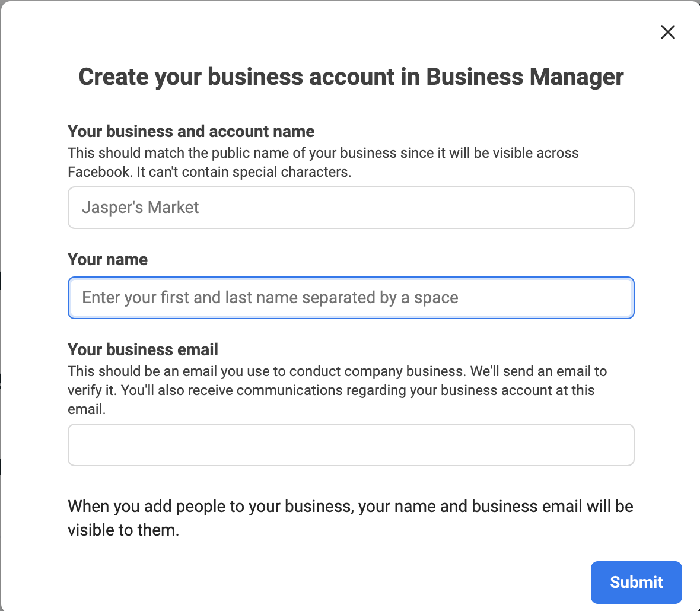Select the email verification explanation text
The width and height of the screenshot is (700, 611).
(338, 390)
